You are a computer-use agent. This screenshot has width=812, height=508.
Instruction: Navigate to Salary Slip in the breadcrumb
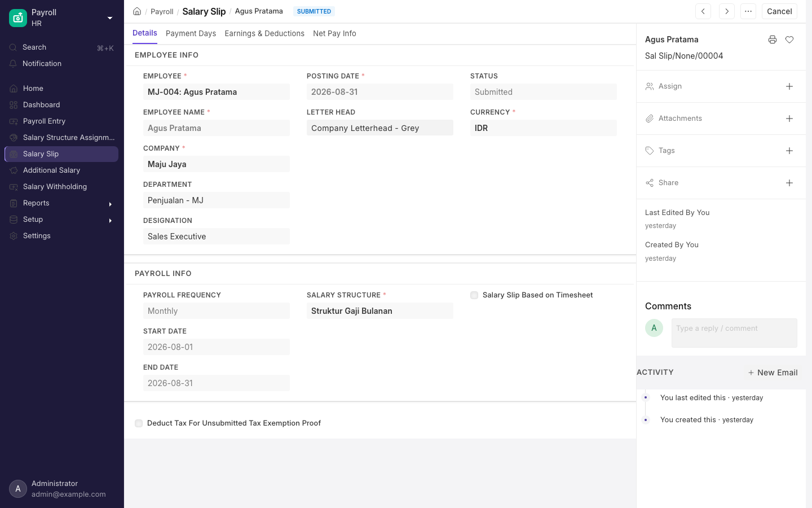pyautogui.click(x=204, y=11)
